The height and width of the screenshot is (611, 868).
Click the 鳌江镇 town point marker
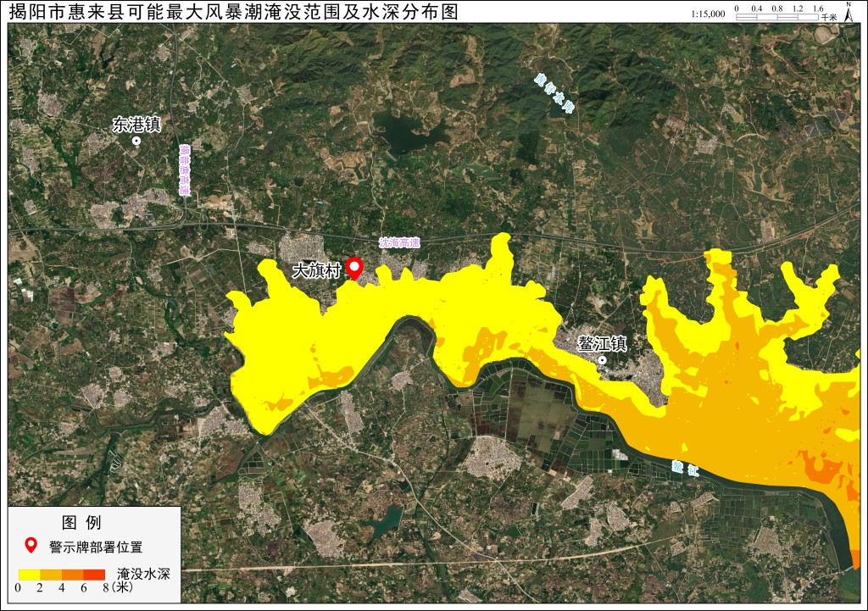[602, 360]
